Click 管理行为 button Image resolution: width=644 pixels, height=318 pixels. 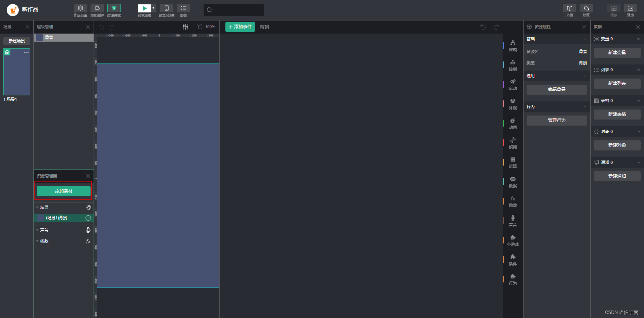click(557, 121)
